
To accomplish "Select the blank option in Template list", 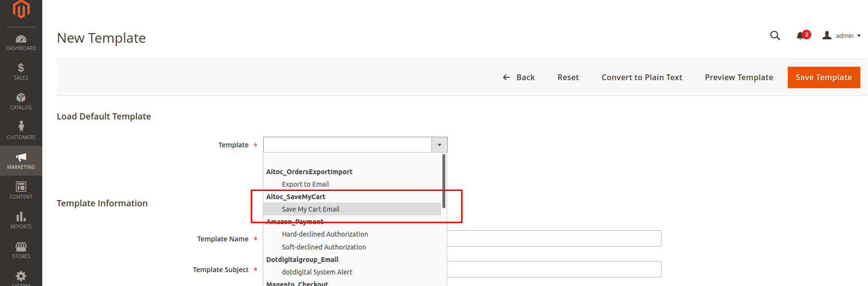I will (x=352, y=159).
